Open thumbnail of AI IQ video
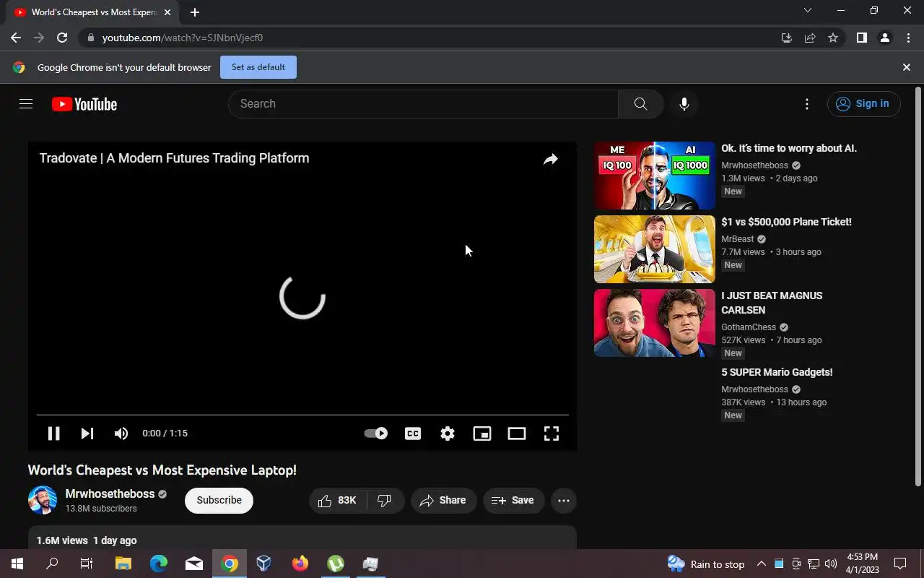This screenshot has width=924, height=578. pyautogui.click(x=654, y=176)
